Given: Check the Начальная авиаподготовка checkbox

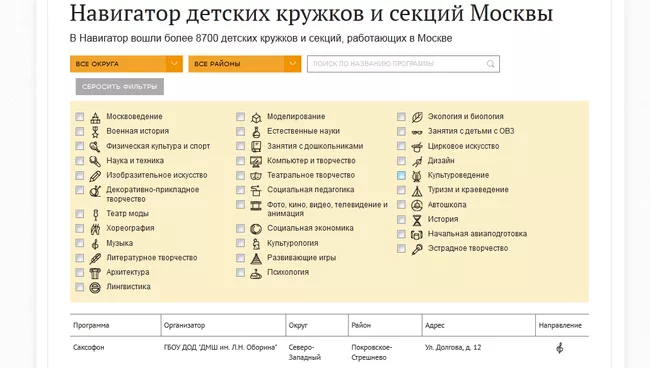Looking at the screenshot, I should [401, 234].
